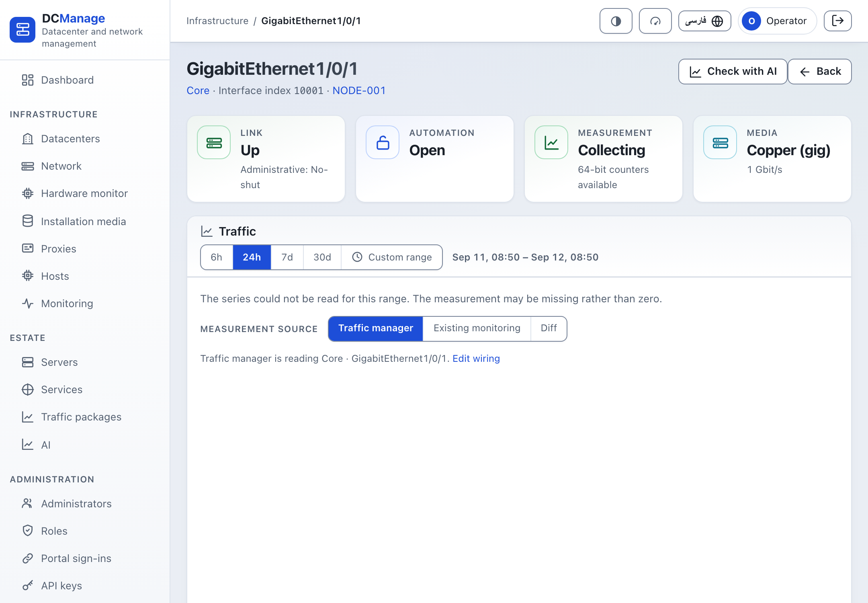
Task: Click the Services globe icon
Action: pos(28,389)
